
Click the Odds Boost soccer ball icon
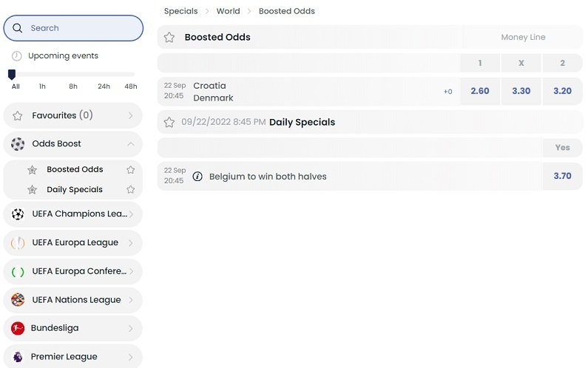point(18,144)
